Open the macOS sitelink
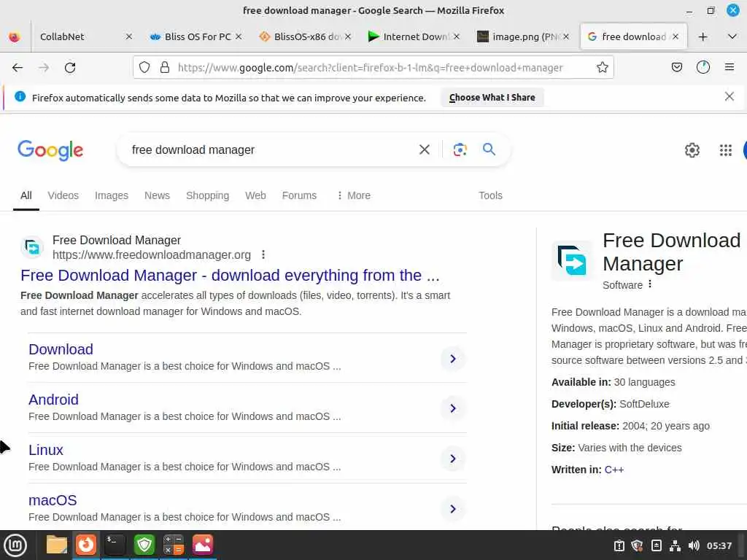Viewport: 747px width, 560px height. click(53, 500)
